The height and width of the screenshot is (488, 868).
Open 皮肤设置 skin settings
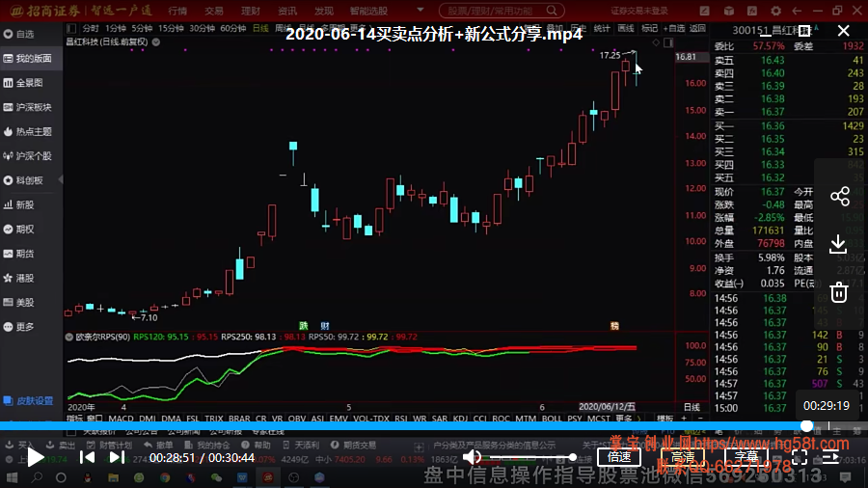[29, 400]
